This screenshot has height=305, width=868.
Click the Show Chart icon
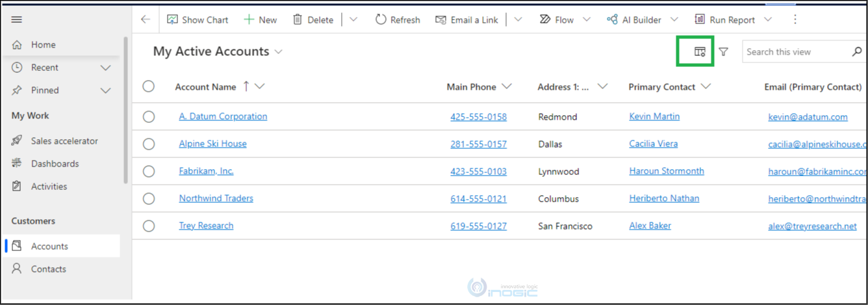(172, 20)
